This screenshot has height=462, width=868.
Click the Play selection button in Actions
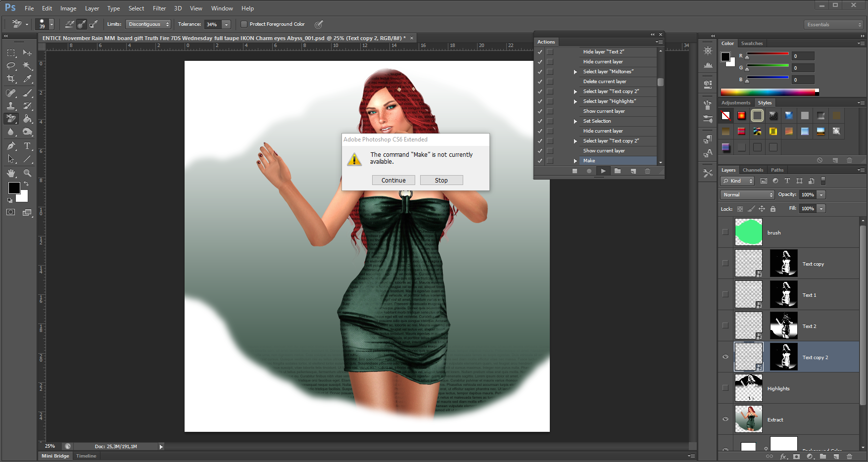tap(603, 171)
